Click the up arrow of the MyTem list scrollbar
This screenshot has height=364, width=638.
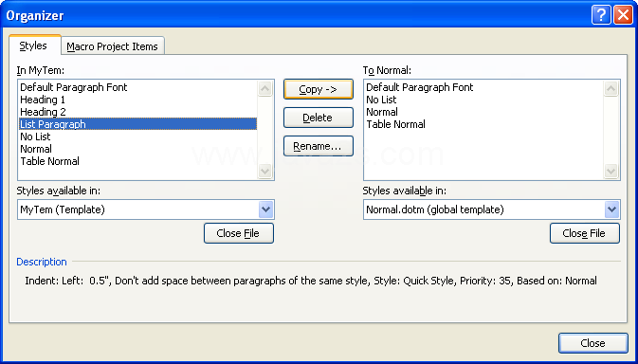(x=264, y=89)
